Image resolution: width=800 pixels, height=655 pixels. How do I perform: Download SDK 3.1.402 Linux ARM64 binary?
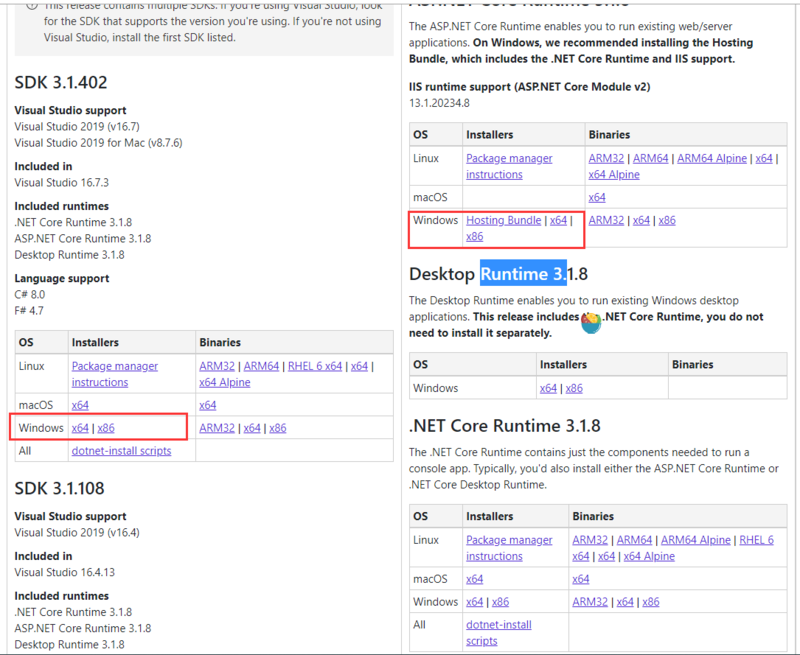tap(261, 366)
